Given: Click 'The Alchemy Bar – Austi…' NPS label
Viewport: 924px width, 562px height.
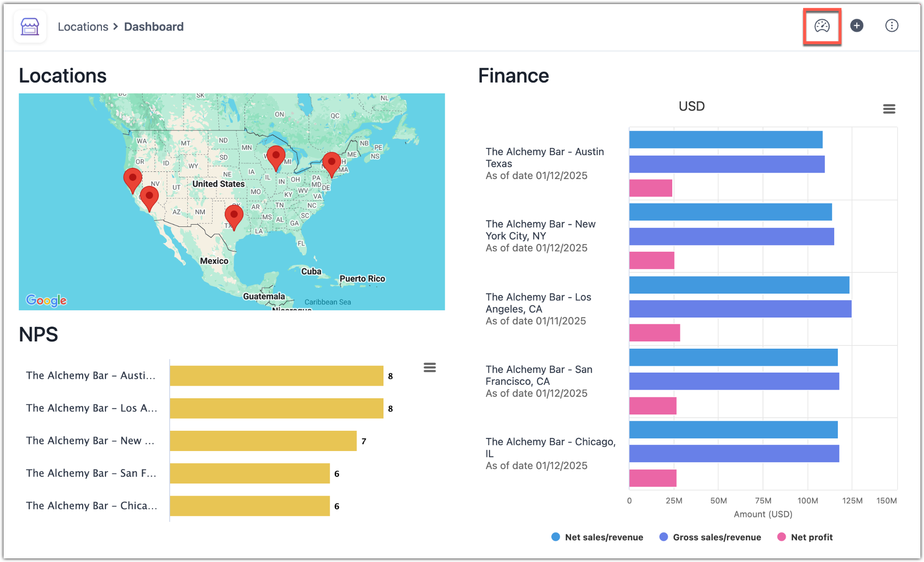Looking at the screenshot, I should [x=91, y=375].
